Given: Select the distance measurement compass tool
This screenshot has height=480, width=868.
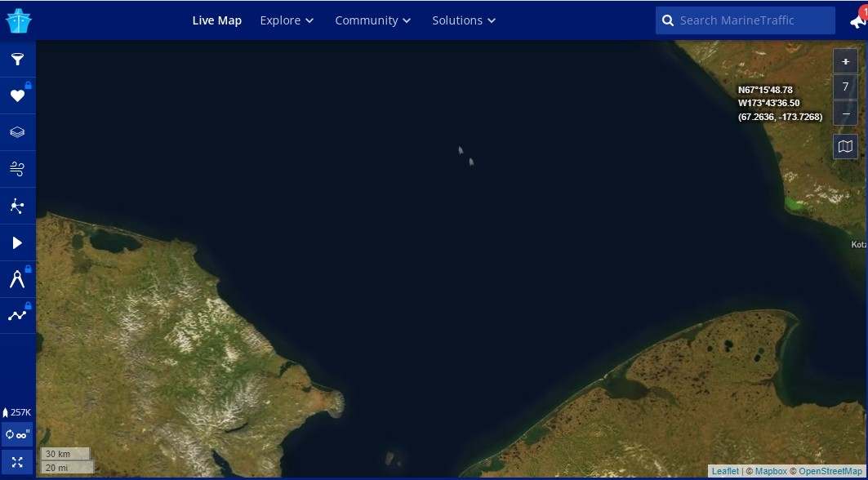Looking at the screenshot, I should point(17,280).
